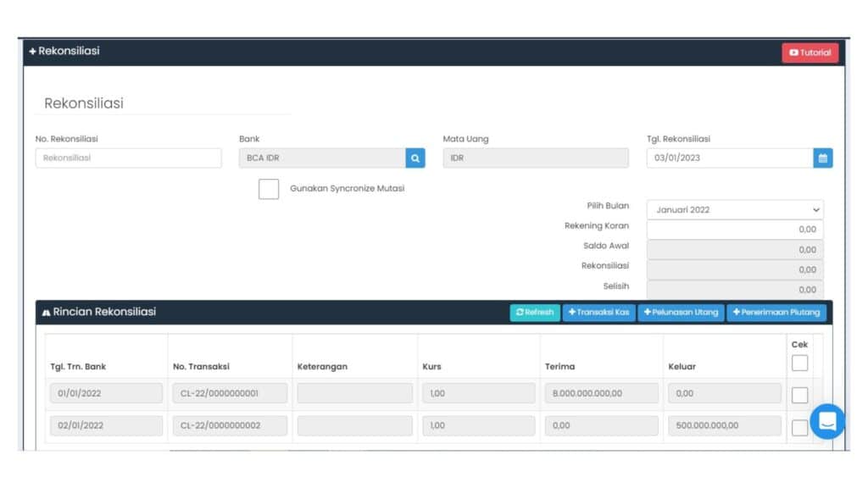Open the Pilih Bulan dropdown
The image size is (868, 488).
(x=815, y=209)
